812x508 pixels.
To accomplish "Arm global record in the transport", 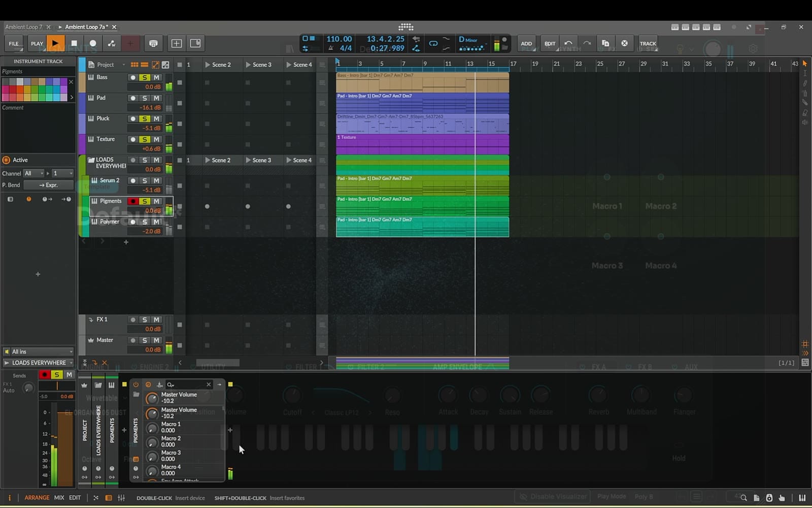I will [93, 43].
